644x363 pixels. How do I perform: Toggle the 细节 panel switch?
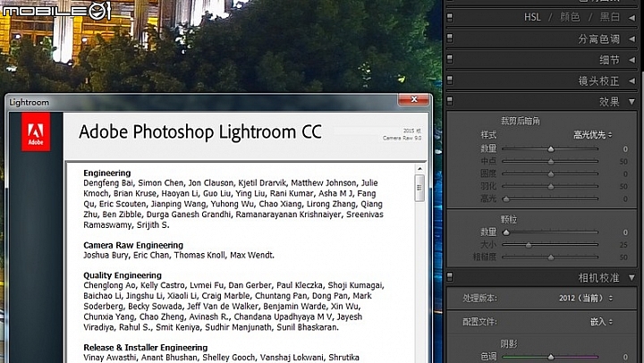click(450, 60)
